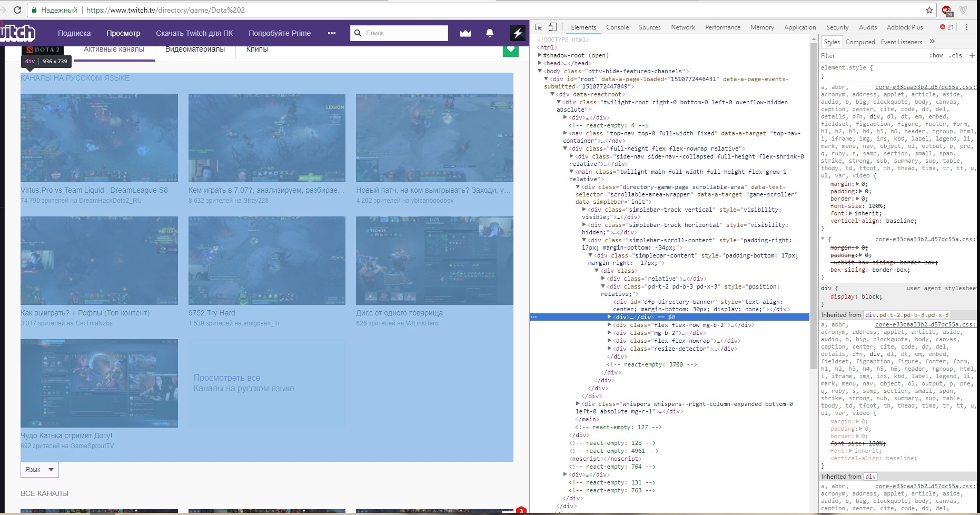The height and width of the screenshot is (515, 980).
Task: Click Просмотр in Twitch navigation
Action: (x=123, y=33)
